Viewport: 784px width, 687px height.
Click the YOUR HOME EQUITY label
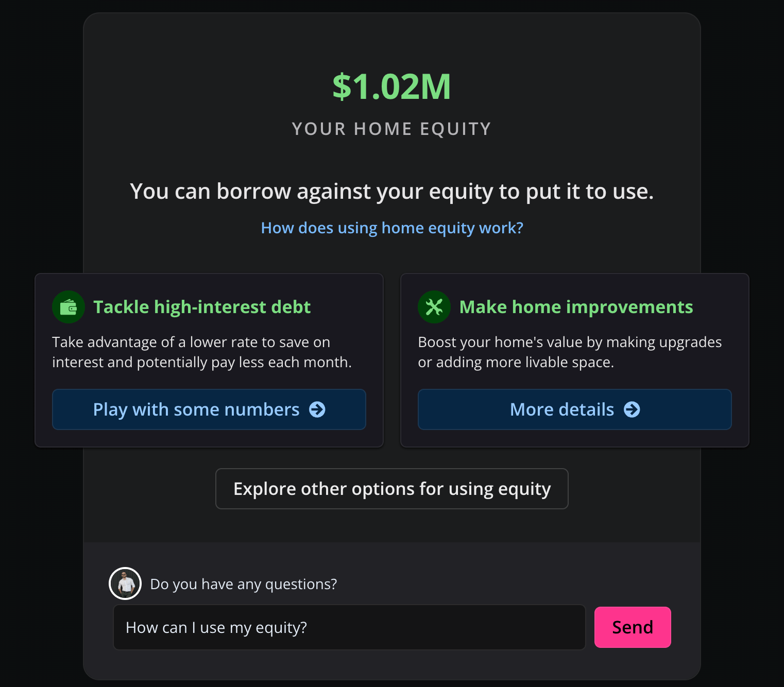coord(391,129)
